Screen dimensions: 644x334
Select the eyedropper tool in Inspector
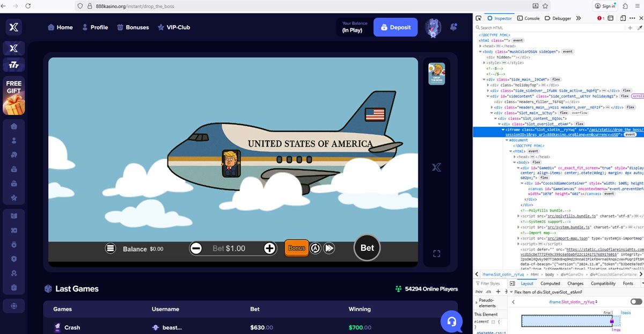(639, 27)
